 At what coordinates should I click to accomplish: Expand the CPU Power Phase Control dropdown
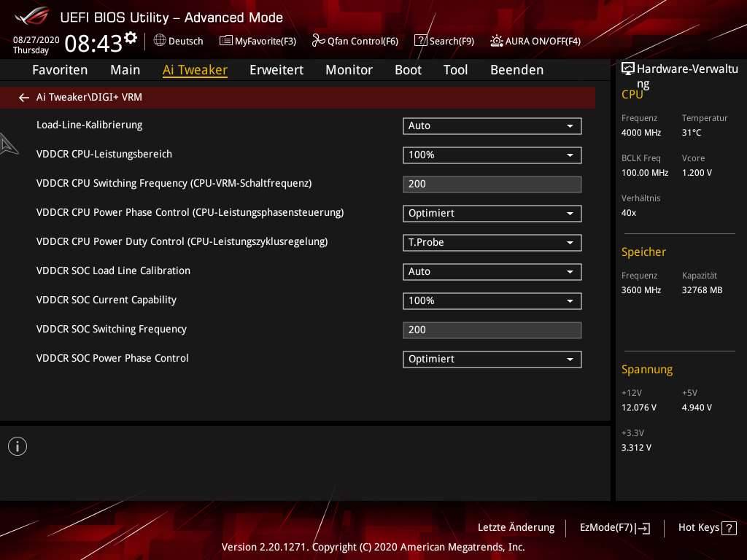click(x=492, y=214)
